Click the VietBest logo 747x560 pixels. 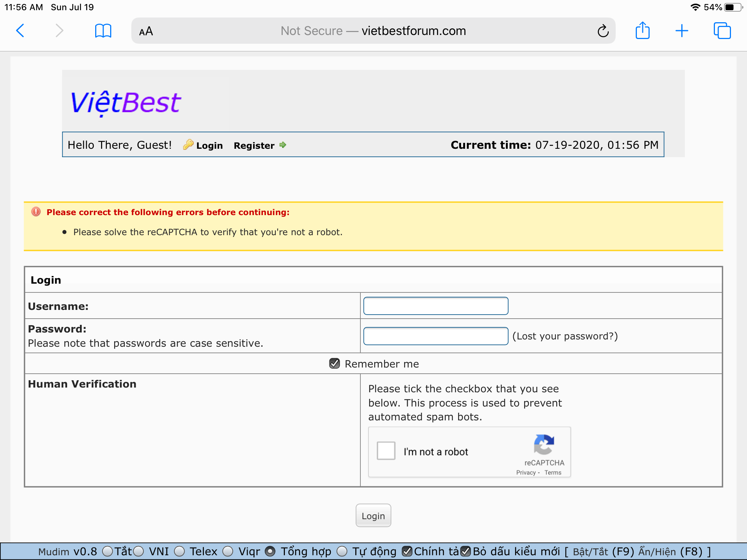[126, 103]
